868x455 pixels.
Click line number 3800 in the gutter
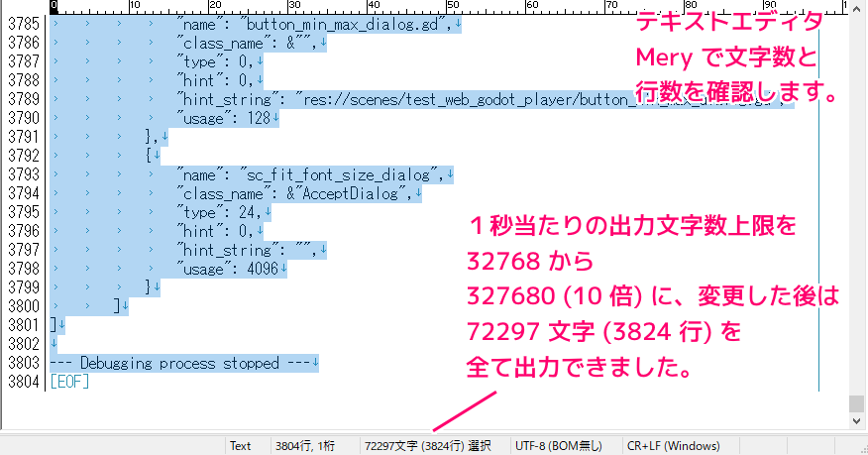[x=23, y=306]
